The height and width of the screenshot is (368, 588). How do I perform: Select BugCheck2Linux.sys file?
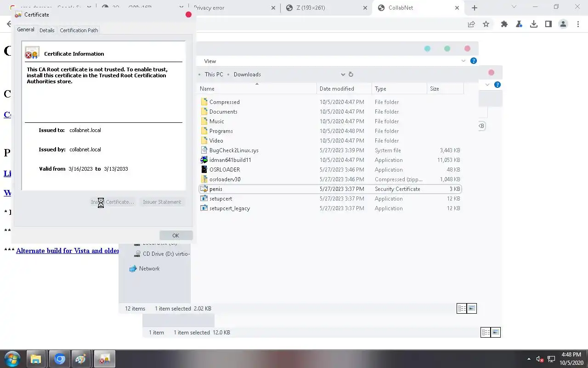[330, 150]
